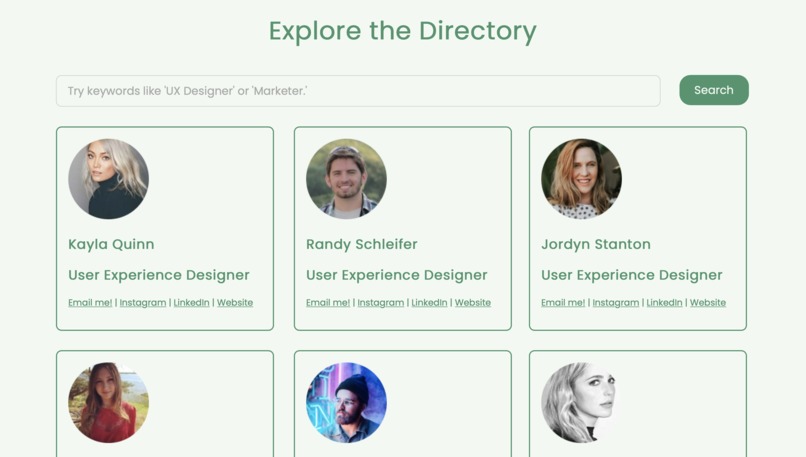Viewport: 806px width, 457px height.
Task: Open Jordyn Stanton's Website link
Action: pos(708,303)
